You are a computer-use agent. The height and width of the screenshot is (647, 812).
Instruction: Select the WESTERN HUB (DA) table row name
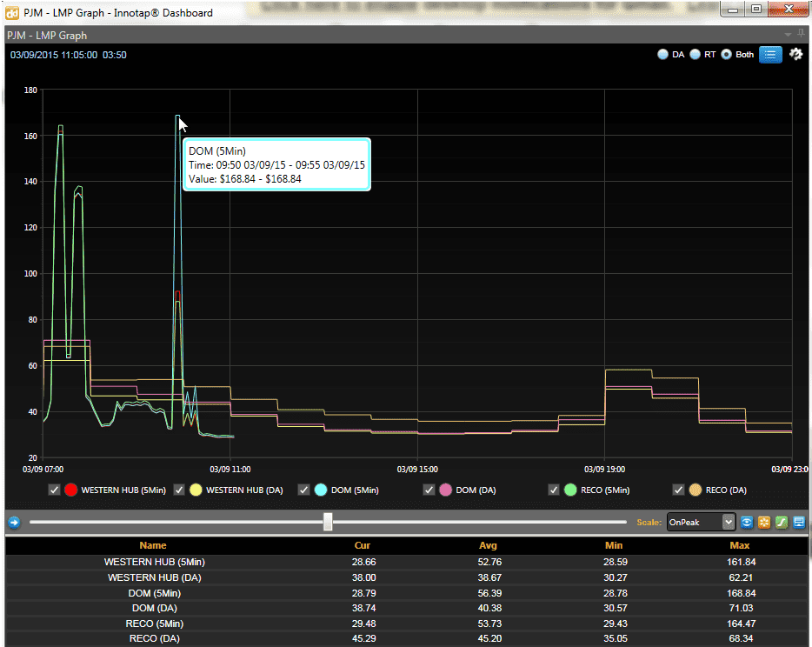155,577
